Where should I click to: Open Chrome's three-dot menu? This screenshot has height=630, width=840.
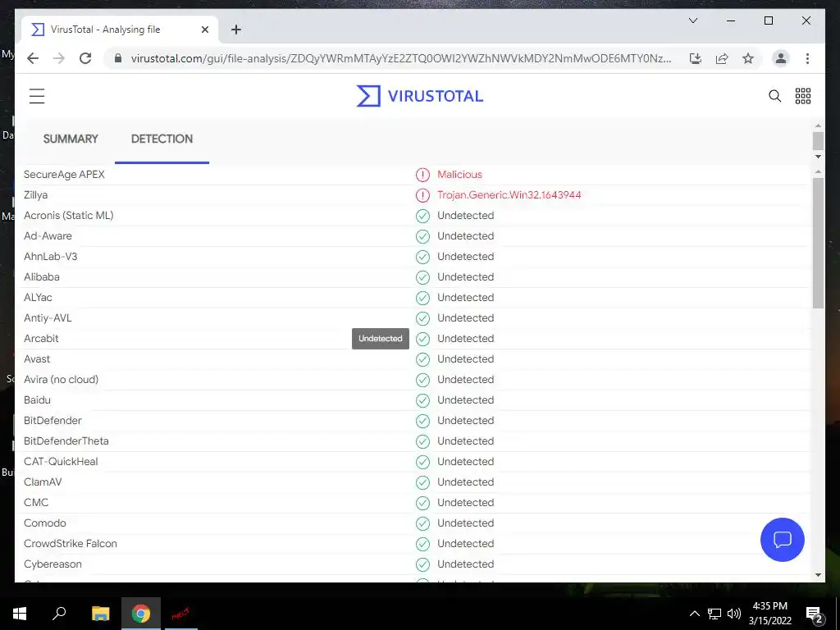pos(807,58)
